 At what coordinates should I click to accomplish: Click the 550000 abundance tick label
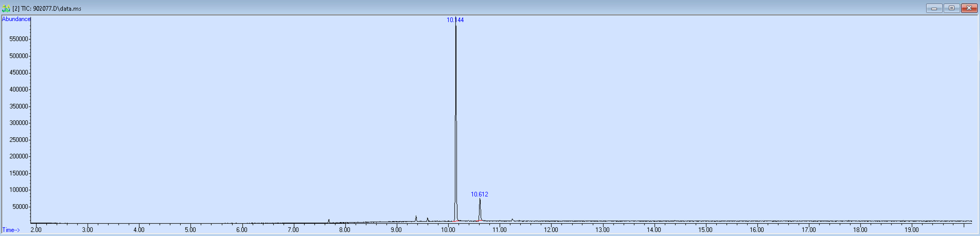click(x=18, y=39)
